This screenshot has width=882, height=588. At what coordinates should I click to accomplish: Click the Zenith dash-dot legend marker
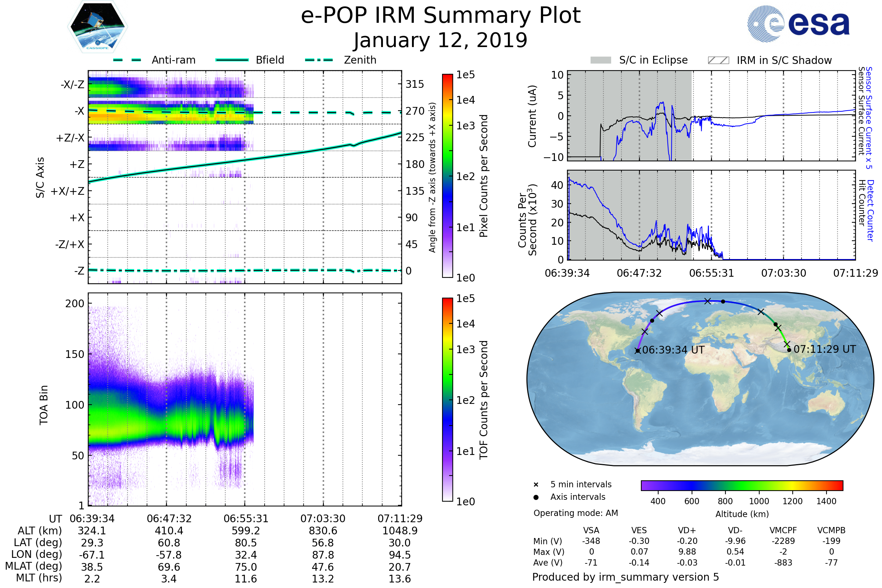click(319, 60)
